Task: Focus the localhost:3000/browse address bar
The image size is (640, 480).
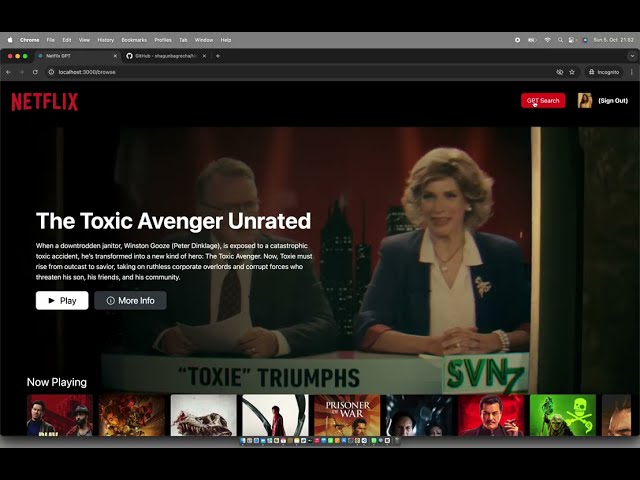Action: coord(302,72)
